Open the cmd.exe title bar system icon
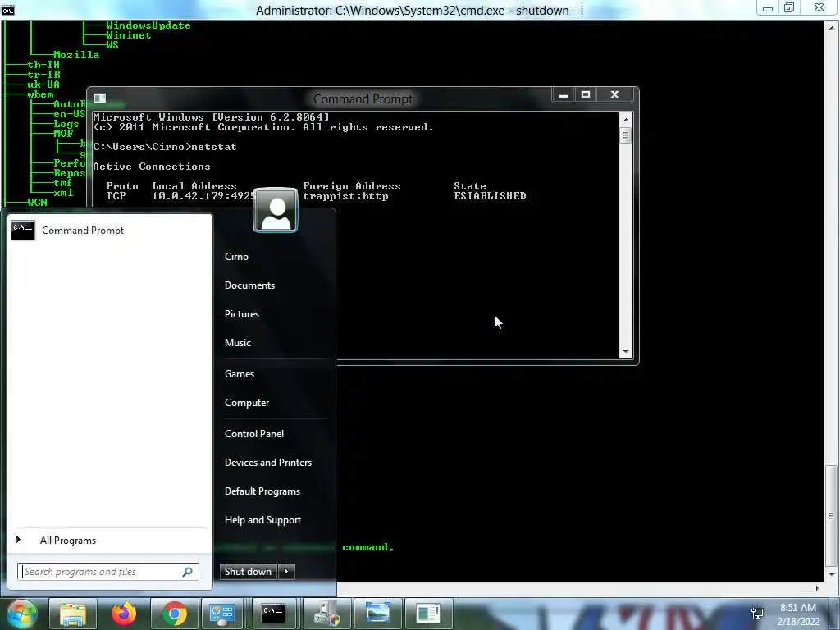Screen dimensions: 840x630 coord(8,10)
